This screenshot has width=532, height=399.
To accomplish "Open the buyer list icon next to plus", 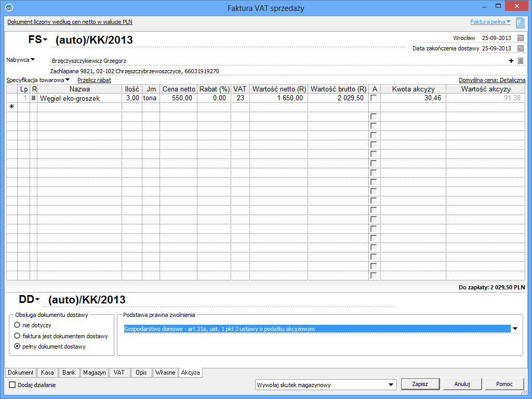I will [x=521, y=61].
